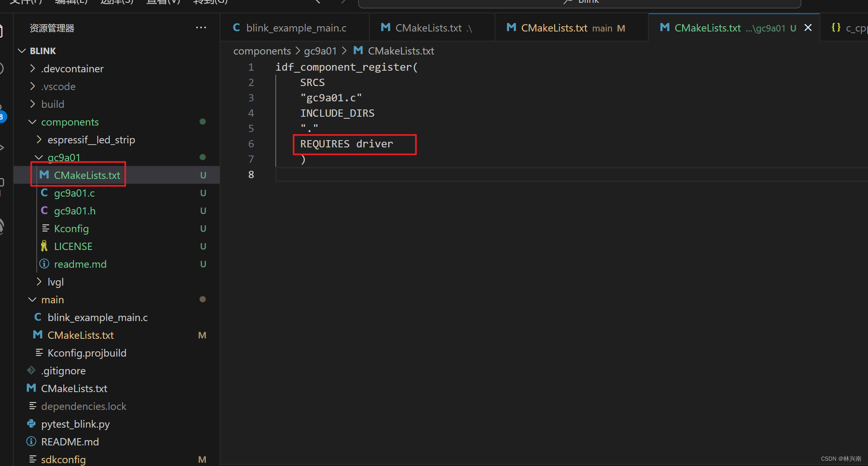The image size is (868, 466).
Task: Collapse the components folder
Action: tap(33, 122)
